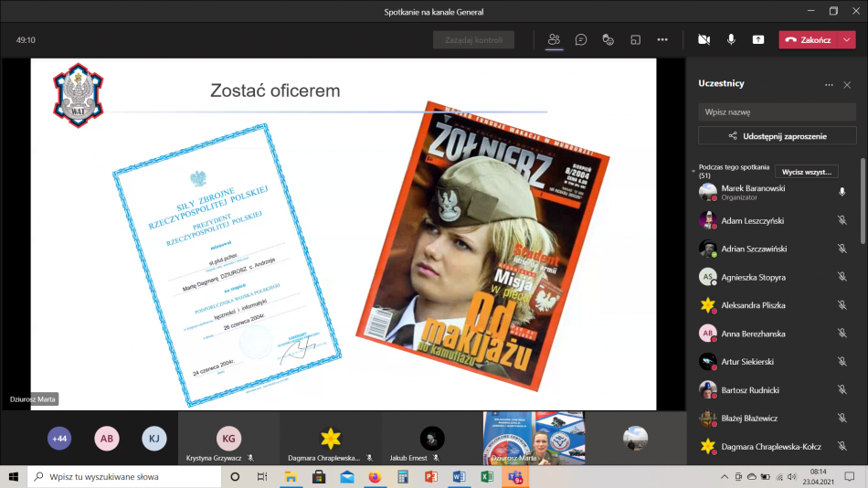Select participant Anna Berezhanska
868x488 pixels.
(x=772, y=334)
